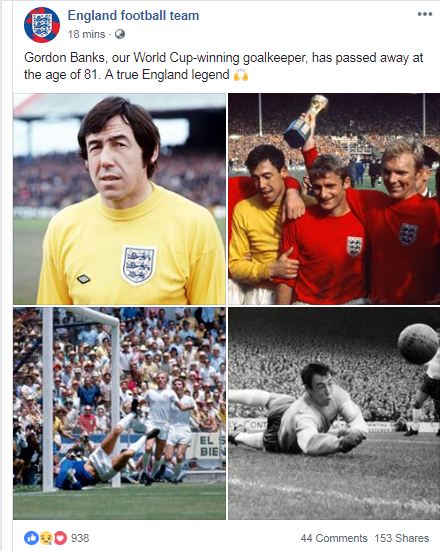440x551 pixels.
Task: Click the England football team crest avatar
Action: 41,25
